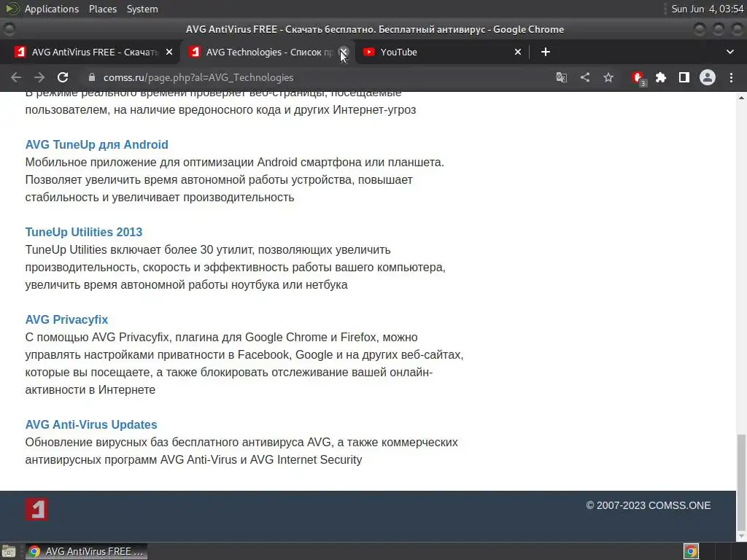747x560 pixels.
Task: Open AVG Privacyfix link
Action: [66, 320]
